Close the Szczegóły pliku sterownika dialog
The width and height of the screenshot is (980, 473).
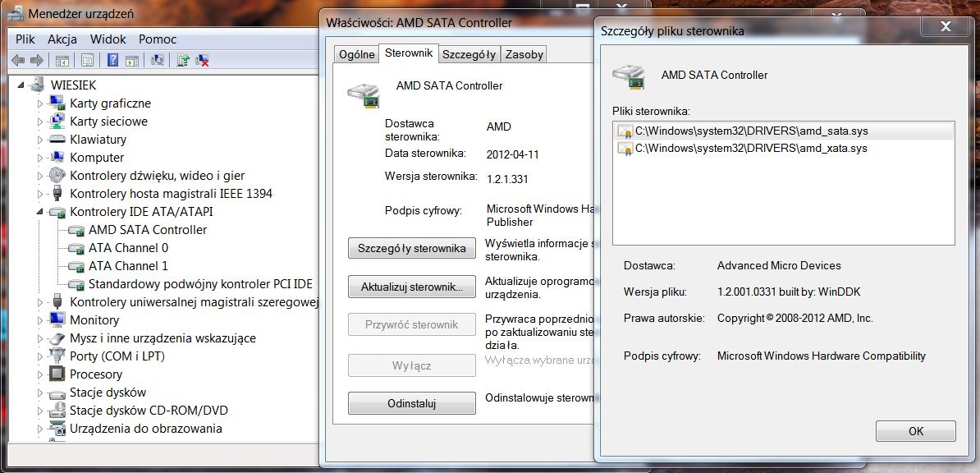(946, 25)
